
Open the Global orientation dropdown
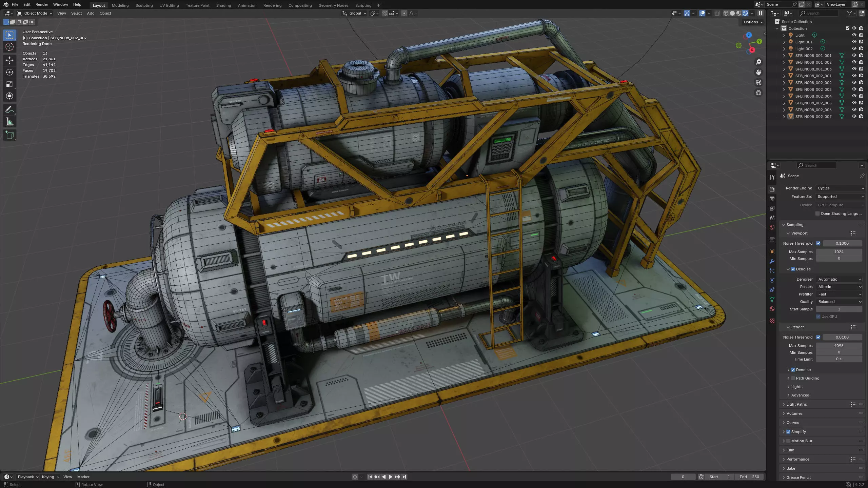pyautogui.click(x=354, y=13)
